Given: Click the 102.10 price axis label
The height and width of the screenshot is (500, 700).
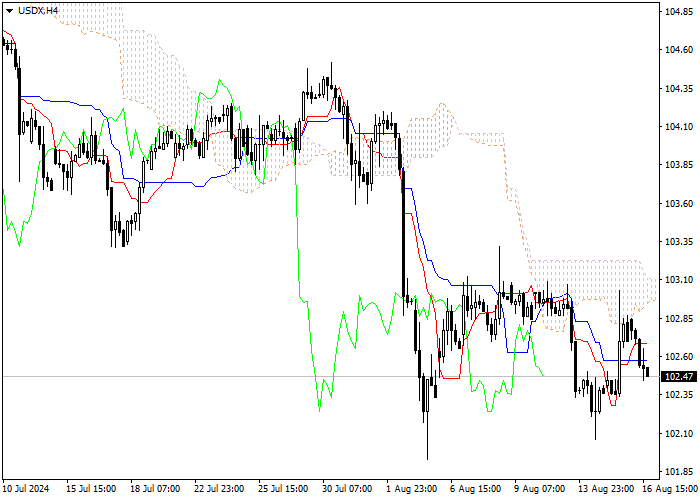Looking at the screenshot, I should pos(679,433).
